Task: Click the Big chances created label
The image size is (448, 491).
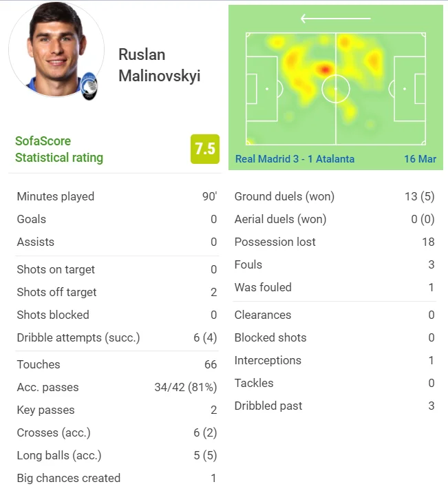Action: tap(69, 478)
